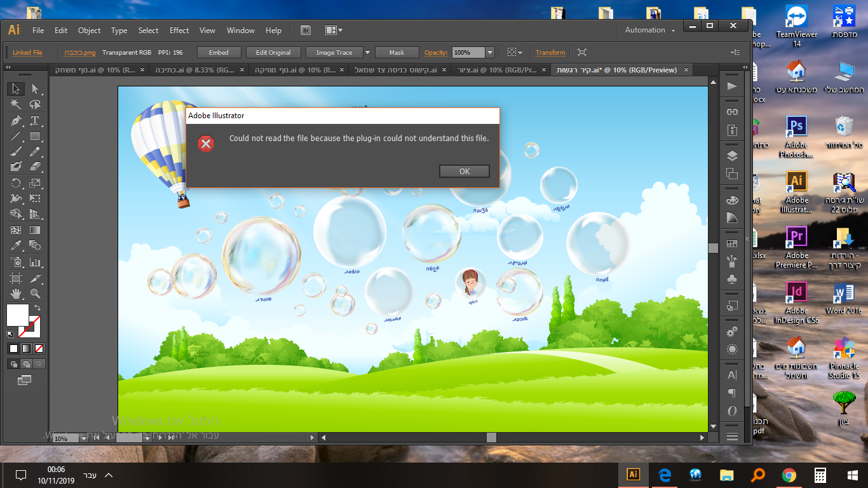This screenshot has height=488, width=868.
Task: Open the Color palette panel icon
Action: pos(732,200)
